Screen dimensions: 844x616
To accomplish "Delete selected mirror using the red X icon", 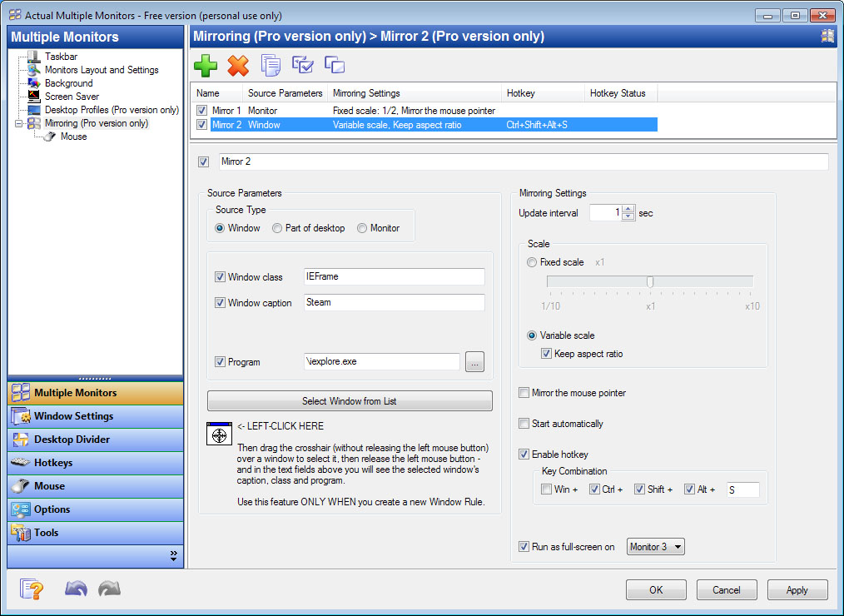I will [x=237, y=65].
